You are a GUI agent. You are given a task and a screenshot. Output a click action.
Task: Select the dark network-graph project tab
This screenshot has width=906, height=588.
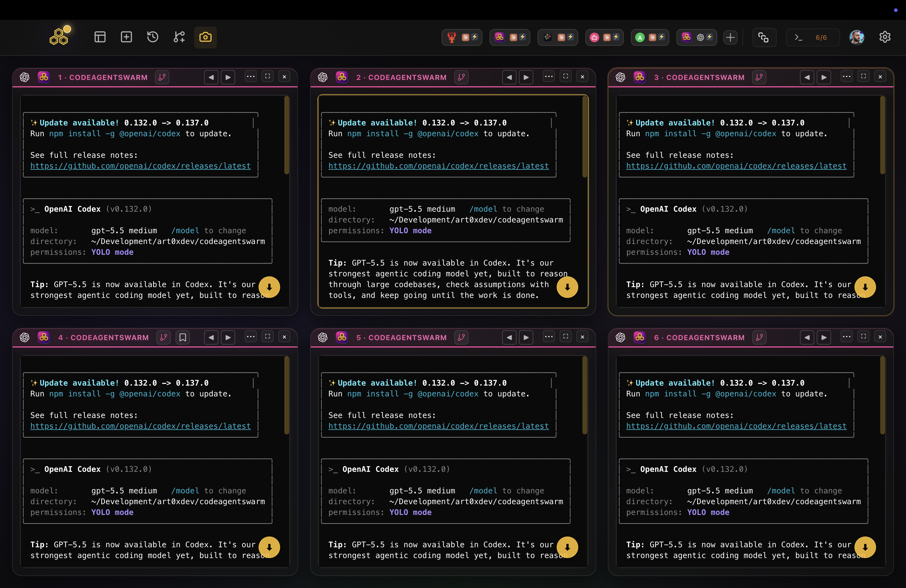[558, 37]
